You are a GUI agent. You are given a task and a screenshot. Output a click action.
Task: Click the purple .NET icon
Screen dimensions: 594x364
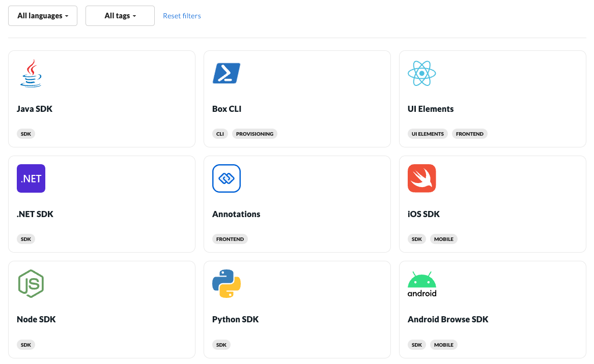click(x=31, y=178)
